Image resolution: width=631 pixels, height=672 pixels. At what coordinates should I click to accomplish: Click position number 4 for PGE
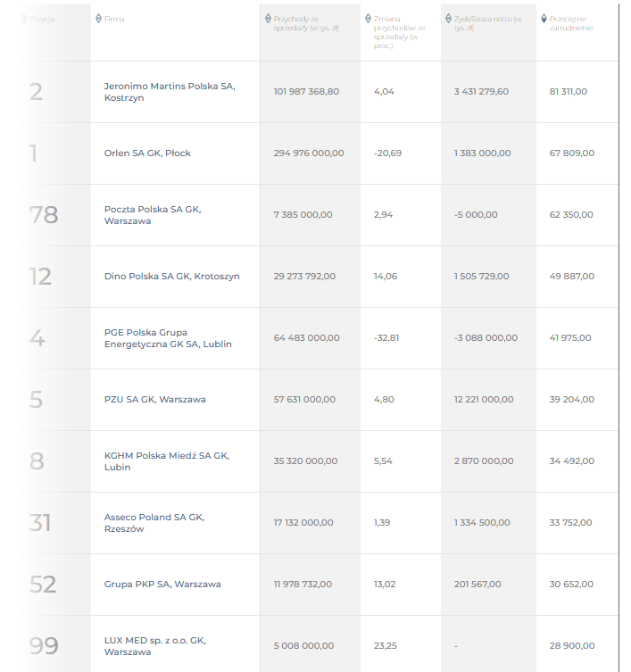pyautogui.click(x=37, y=338)
